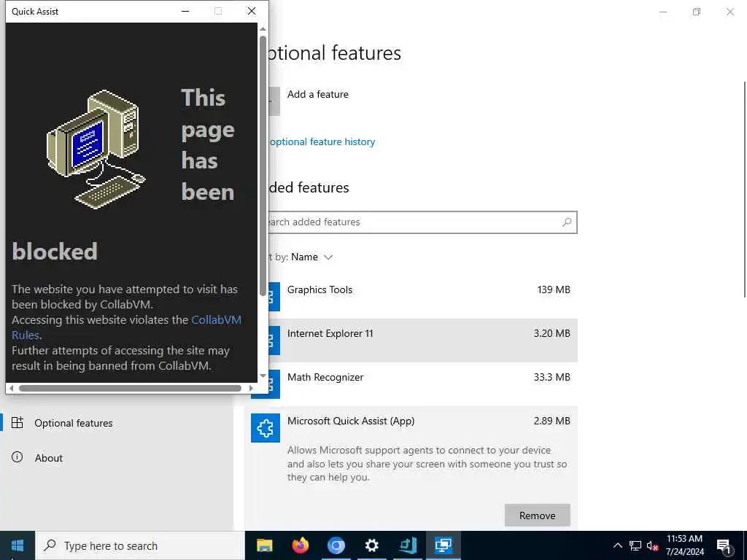
Task: Click Quick Assist vertical scrollbar thumb
Action: click(263, 166)
